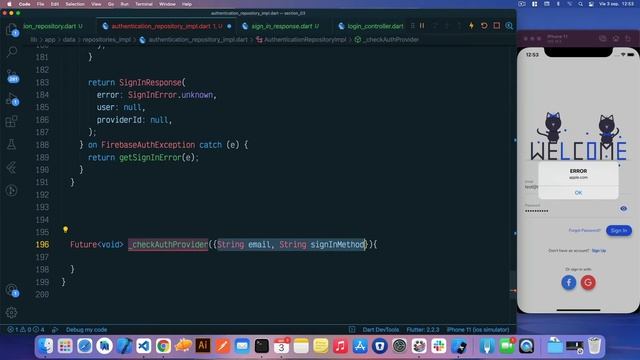Open the Search view in the activity bar
This screenshot has height=360, width=640.
point(11,51)
